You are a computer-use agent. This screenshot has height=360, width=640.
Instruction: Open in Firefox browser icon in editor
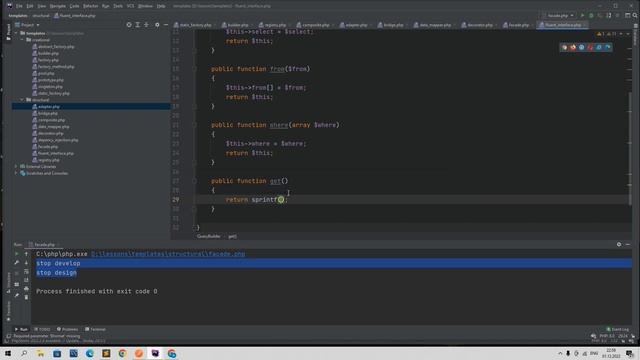pyautogui.click(x=573, y=47)
